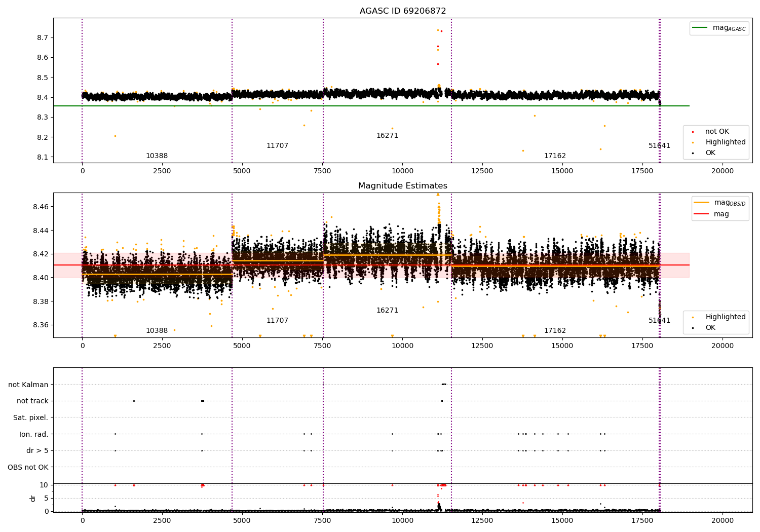The image size is (760, 532).
Task: Click the 8.46 y-axis tick in middle plot
Action: [x=41, y=207]
